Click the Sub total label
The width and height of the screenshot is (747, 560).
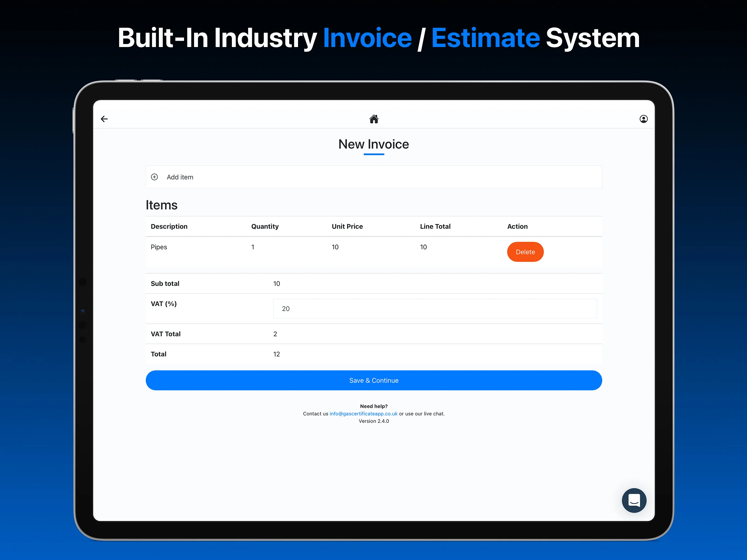[x=165, y=284]
